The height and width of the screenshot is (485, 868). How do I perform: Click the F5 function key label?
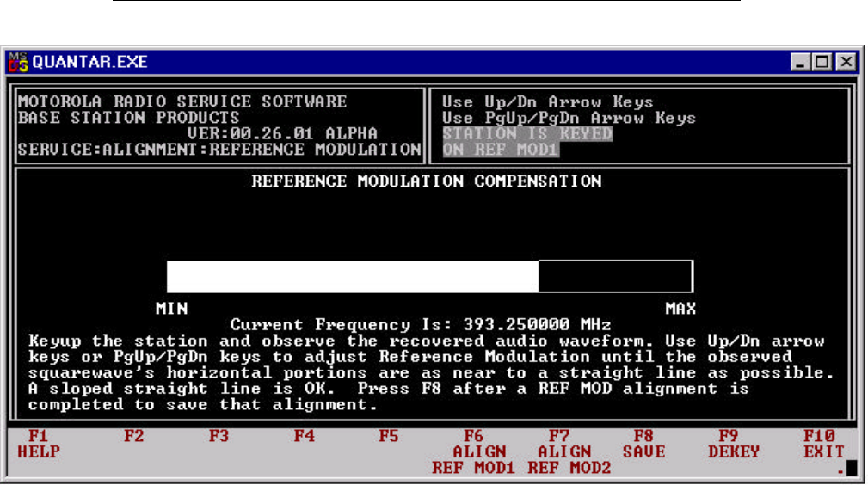[389, 436]
